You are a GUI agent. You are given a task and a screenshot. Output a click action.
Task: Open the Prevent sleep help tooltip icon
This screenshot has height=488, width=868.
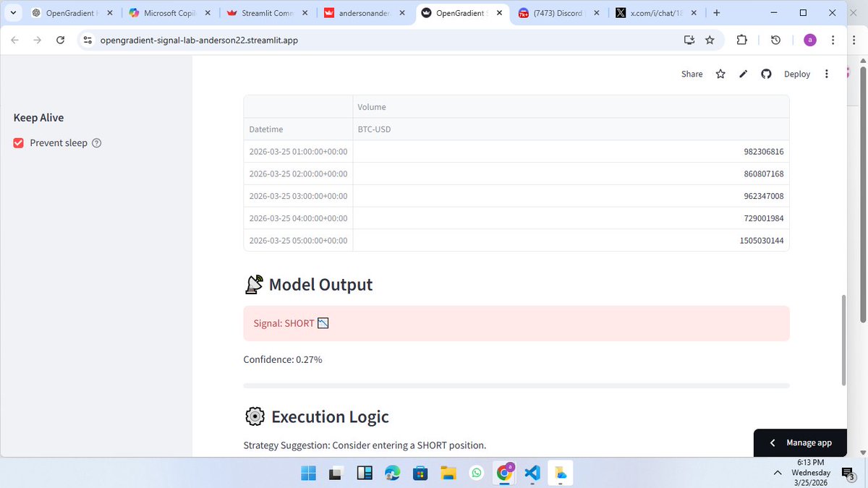[x=97, y=143]
